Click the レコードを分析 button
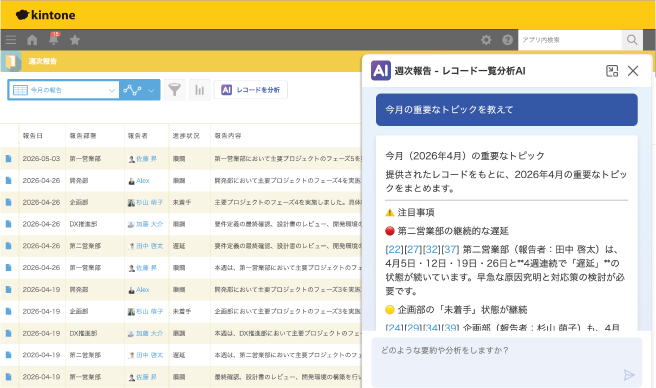 [x=251, y=90]
